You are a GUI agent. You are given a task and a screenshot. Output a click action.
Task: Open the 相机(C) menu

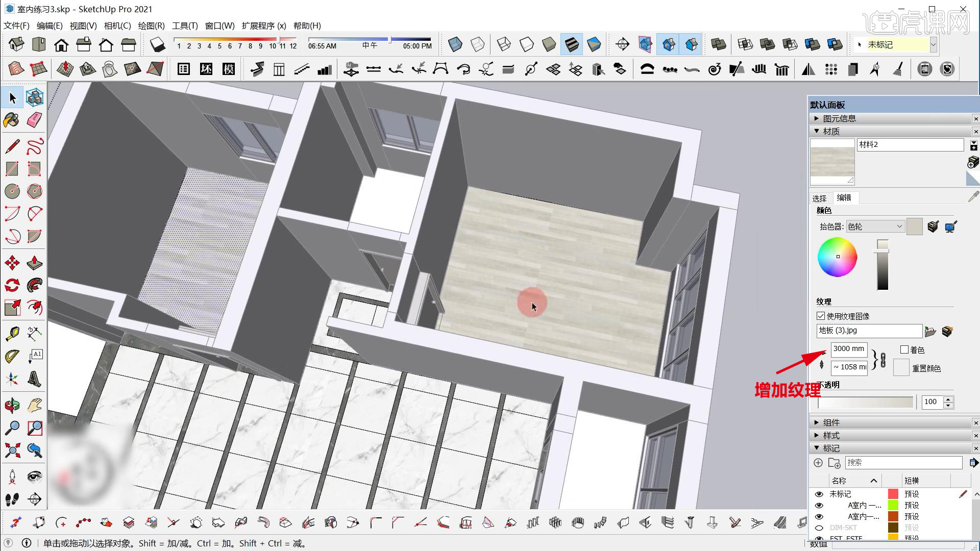tap(117, 26)
